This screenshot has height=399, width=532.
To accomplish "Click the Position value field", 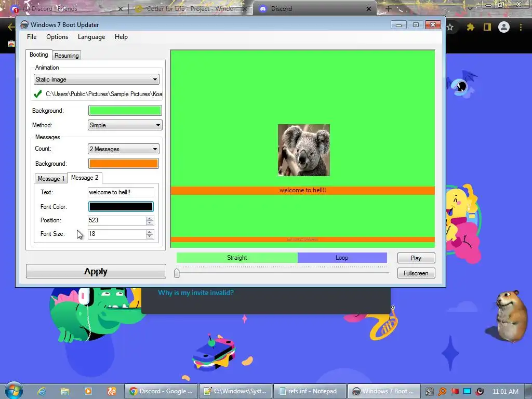I will (x=117, y=220).
